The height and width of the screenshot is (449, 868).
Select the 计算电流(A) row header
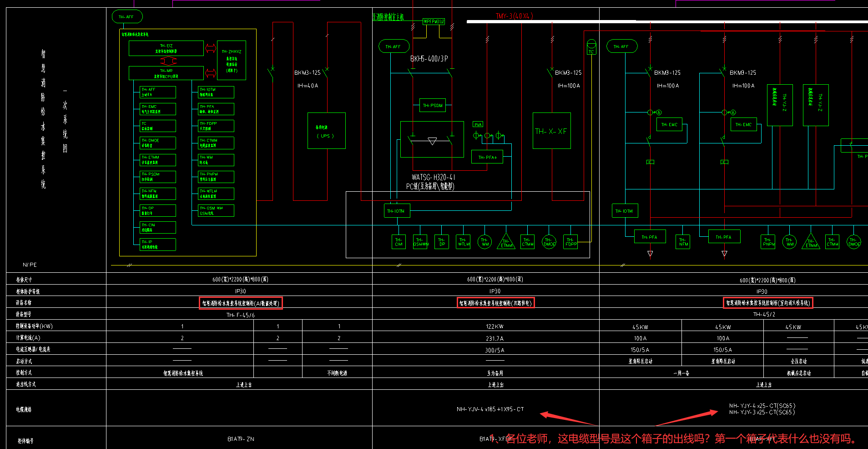(28, 337)
